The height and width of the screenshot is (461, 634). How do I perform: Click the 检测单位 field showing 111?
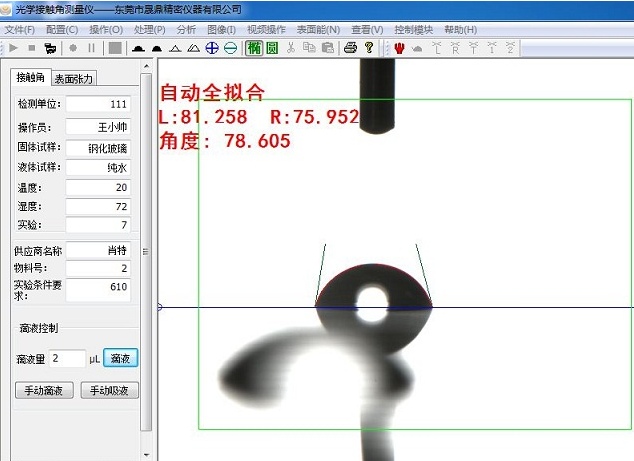tap(98, 104)
